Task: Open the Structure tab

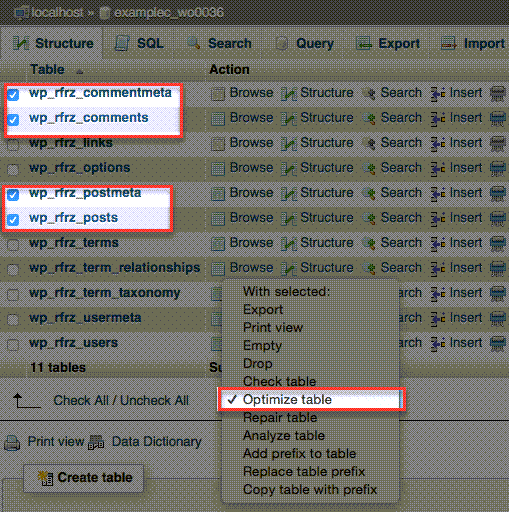Action: click(x=53, y=43)
